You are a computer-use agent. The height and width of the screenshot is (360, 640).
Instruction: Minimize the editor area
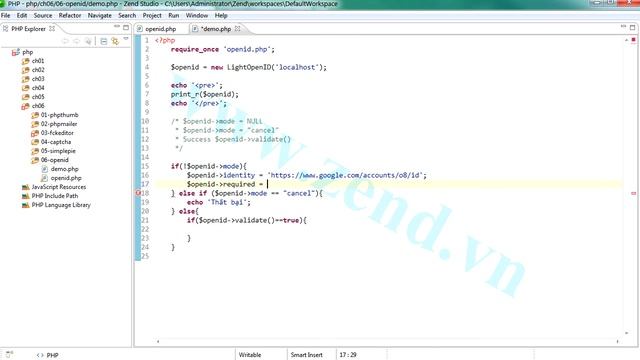coord(623,27)
